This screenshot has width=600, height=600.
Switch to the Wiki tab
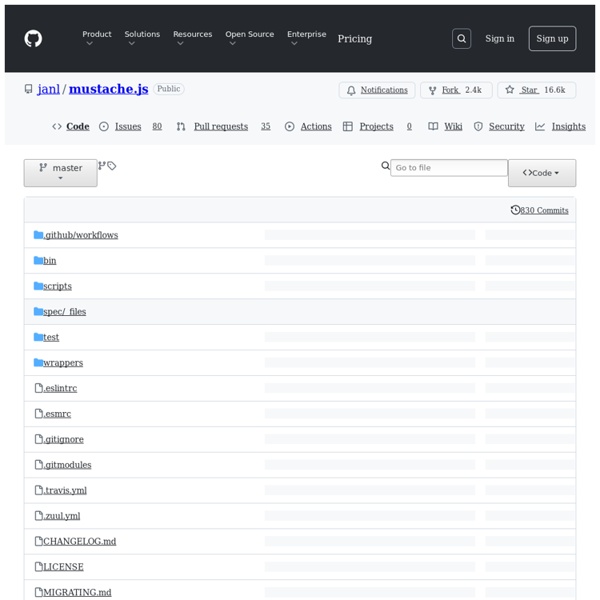pos(453,127)
